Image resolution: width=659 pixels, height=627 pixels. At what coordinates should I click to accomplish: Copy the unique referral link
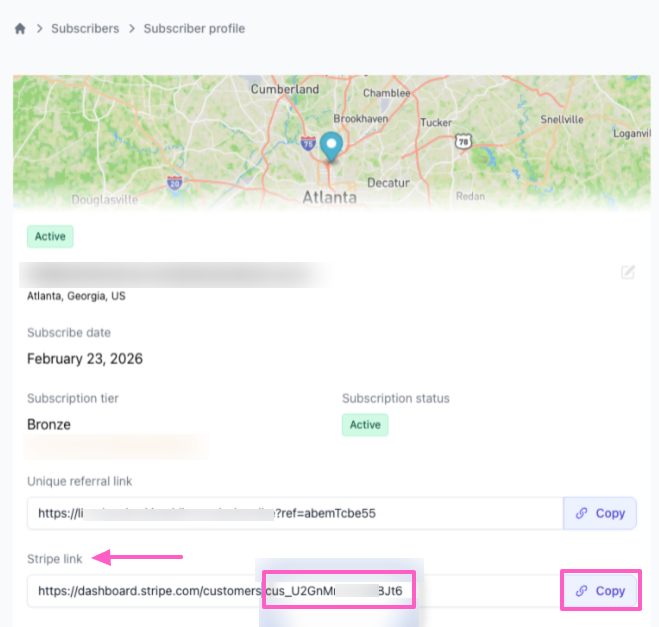[x=601, y=513]
